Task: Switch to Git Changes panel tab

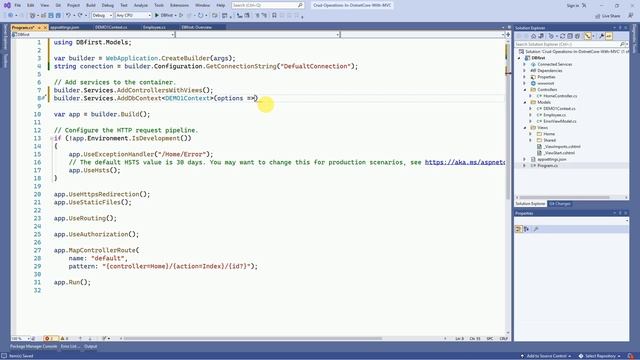Action: coord(559,204)
